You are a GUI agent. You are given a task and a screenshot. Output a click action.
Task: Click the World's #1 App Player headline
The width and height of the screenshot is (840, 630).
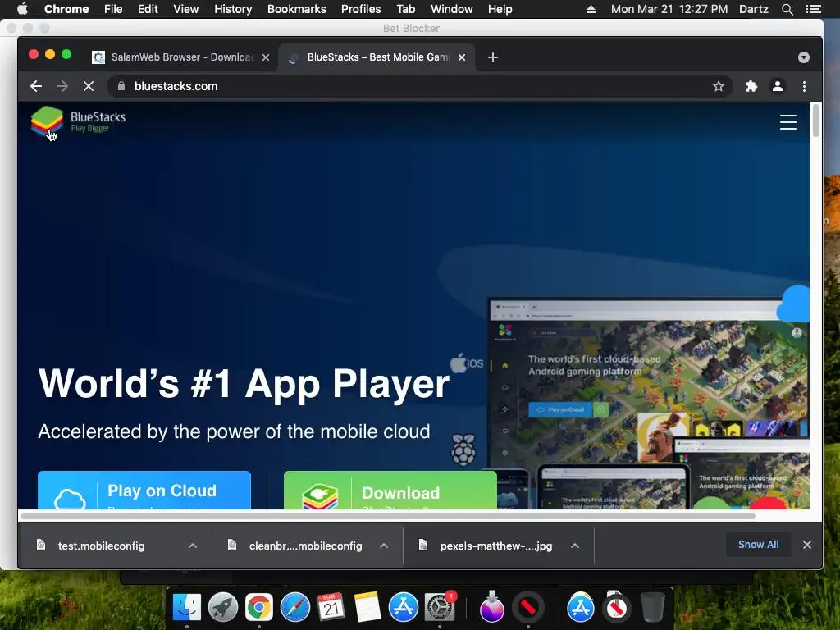point(244,384)
